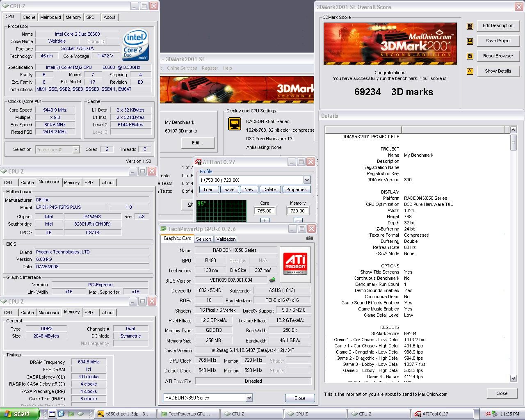Click Delete in ATITool profile

coord(269,189)
